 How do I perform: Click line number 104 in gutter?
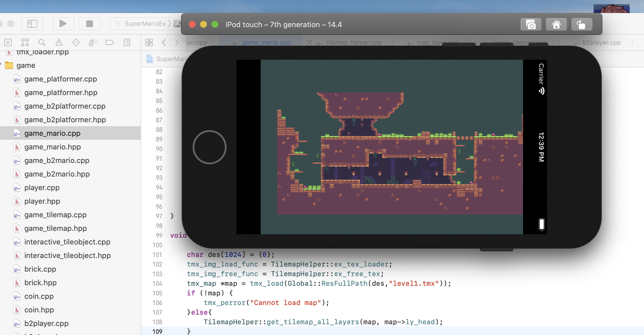click(157, 284)
